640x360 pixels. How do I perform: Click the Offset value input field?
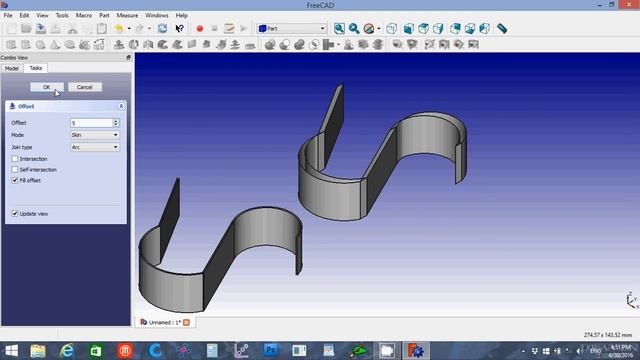click(92, 123)
